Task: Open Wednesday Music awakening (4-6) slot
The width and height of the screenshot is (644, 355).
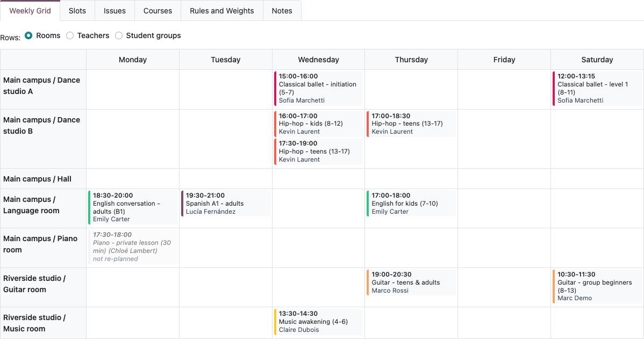Action: pos(318,321)
